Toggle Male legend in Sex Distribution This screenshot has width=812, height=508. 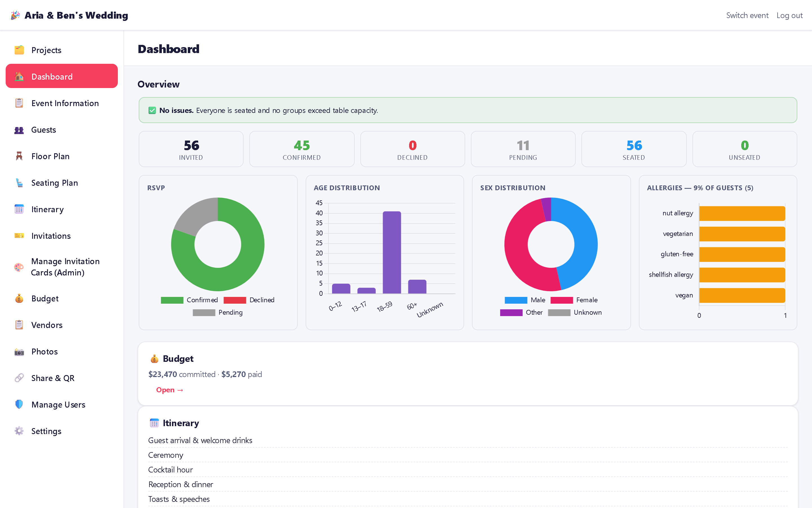525,300
